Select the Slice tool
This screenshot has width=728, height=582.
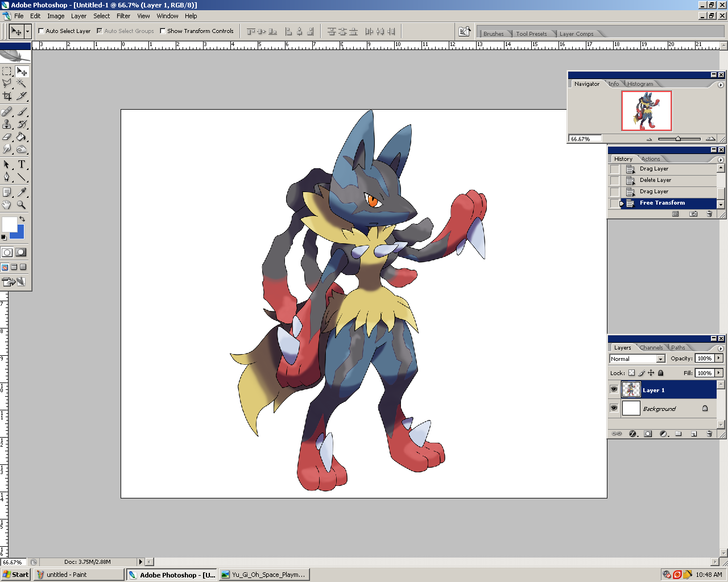(x=22, y=96)
